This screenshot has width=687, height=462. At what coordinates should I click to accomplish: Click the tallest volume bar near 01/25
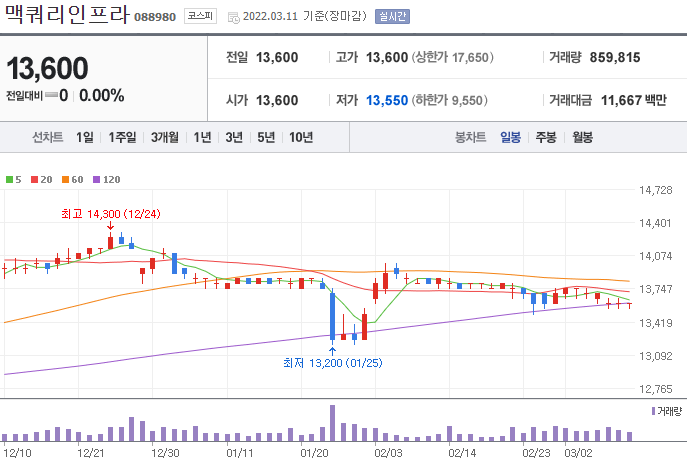click(x=332, y=423)
